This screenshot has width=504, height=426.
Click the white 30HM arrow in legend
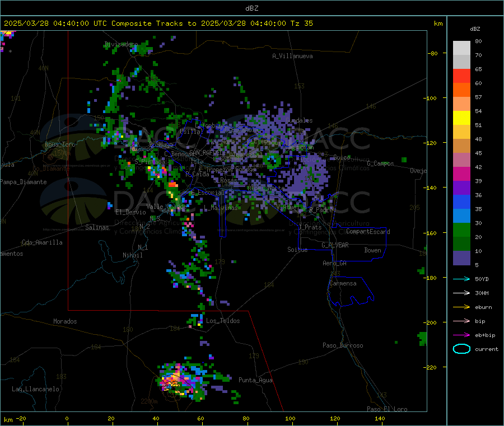[461, 293]
